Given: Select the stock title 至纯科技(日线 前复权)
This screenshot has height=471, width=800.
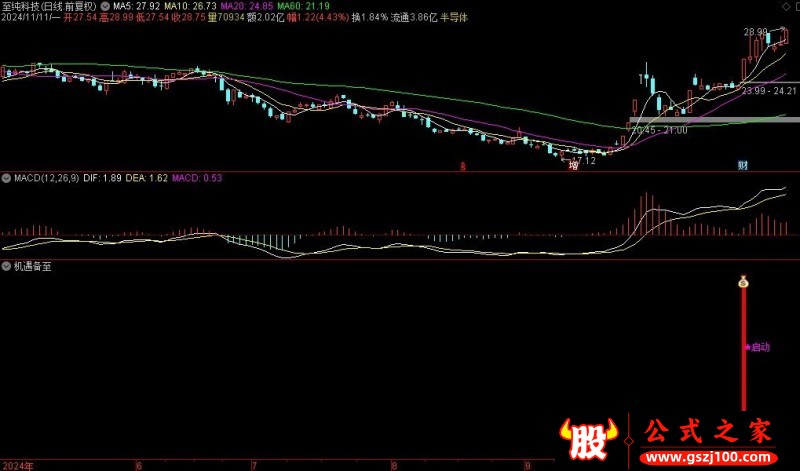Looking at the screenshot, I should tap(49, 7).
